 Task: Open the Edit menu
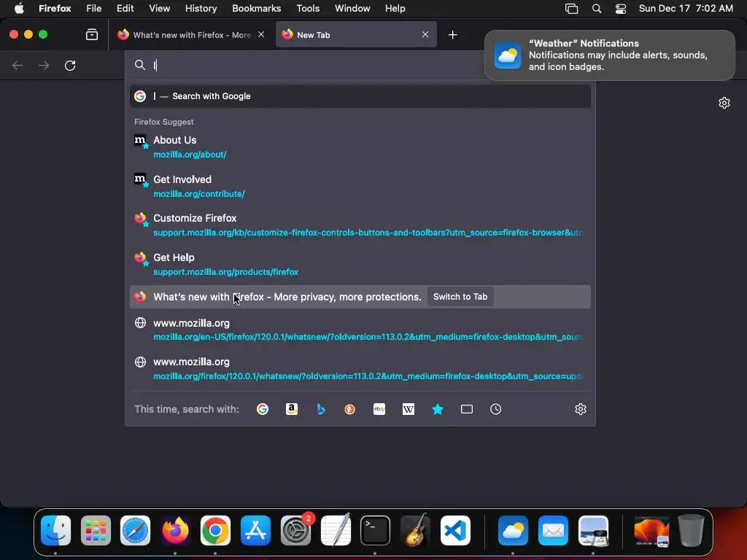(x=125, y=9)
